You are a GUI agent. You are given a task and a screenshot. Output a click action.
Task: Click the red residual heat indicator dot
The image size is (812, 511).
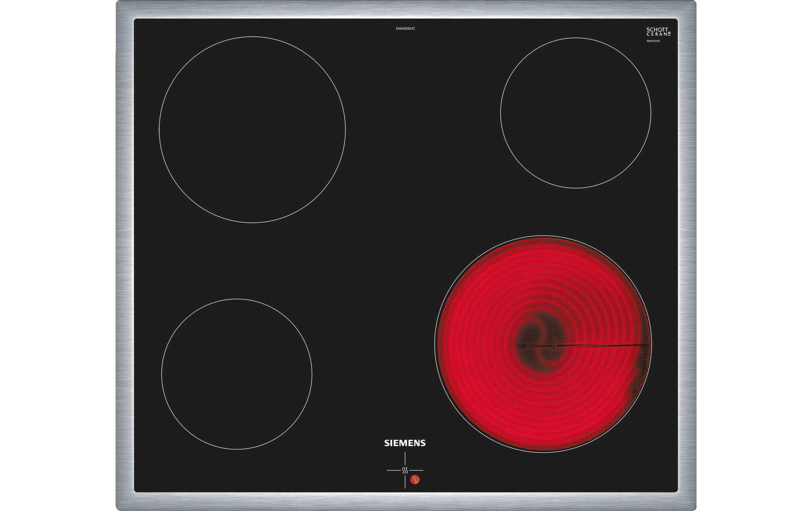tap(415, 480)
